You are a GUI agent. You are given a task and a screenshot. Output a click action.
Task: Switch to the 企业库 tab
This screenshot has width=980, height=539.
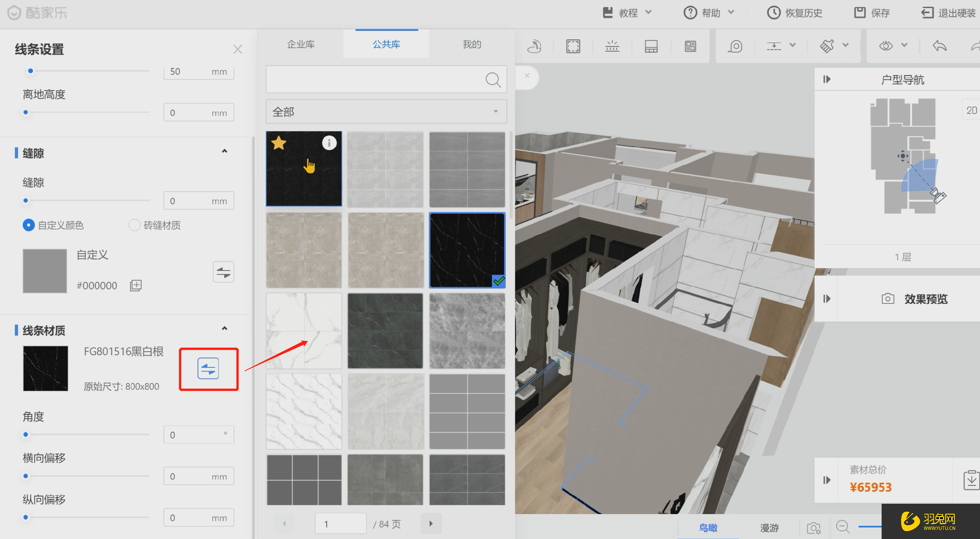pyautogui.click(x=301, y=44)
